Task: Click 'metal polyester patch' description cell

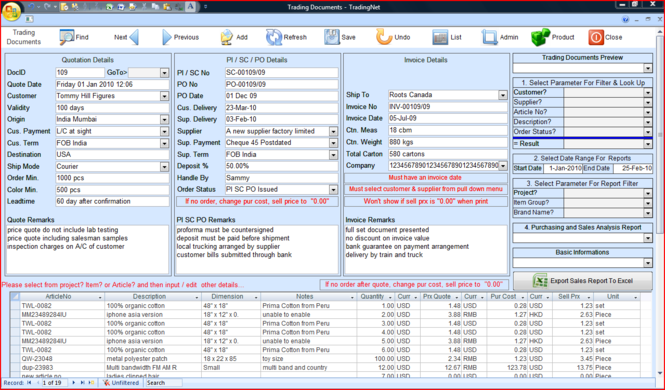Action: click(153, 359)
